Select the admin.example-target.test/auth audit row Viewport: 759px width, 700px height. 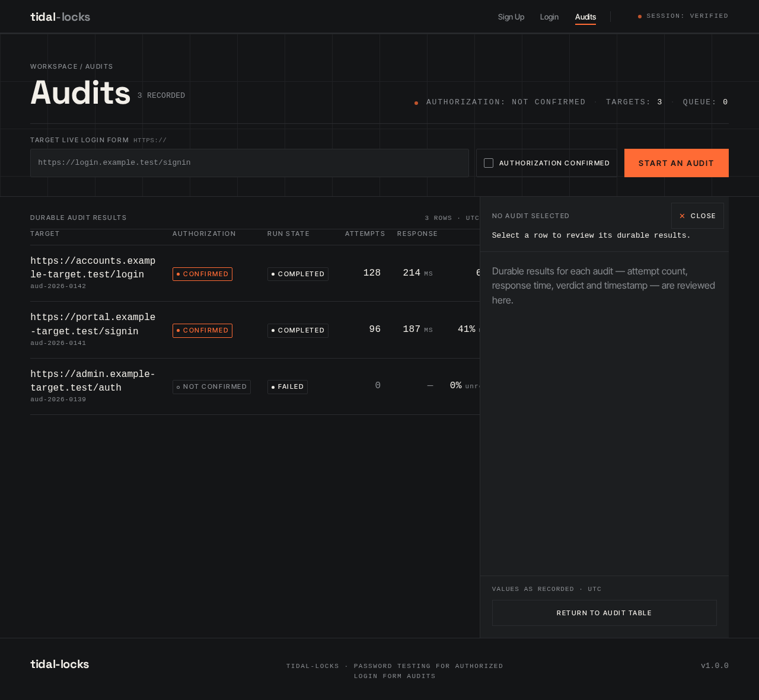[x=255, y=386]
